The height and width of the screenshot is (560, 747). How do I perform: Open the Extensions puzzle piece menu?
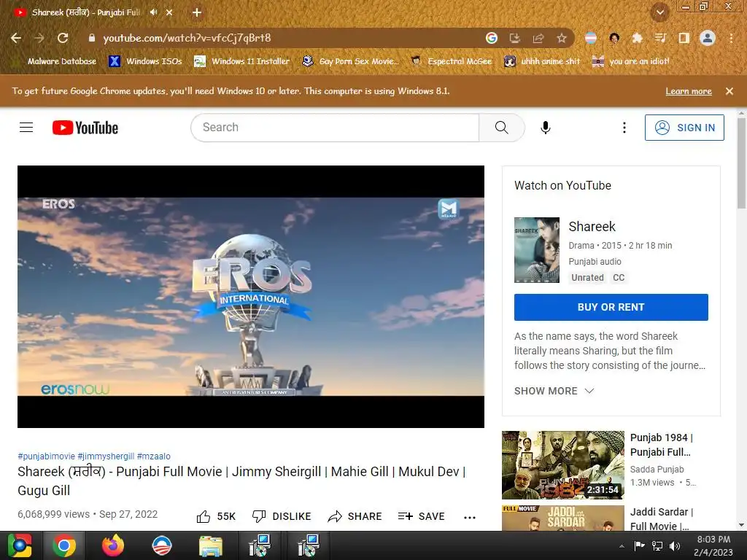(x=638, y=38)
